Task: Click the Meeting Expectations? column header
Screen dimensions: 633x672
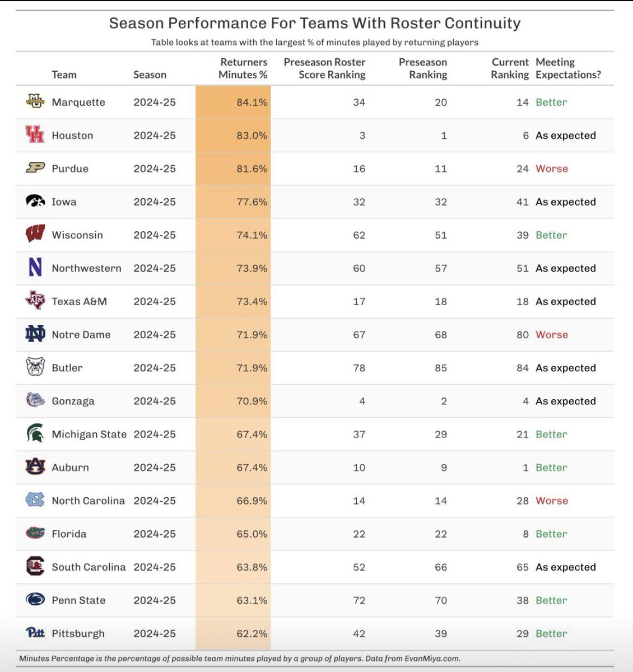Action: (568, 68)
